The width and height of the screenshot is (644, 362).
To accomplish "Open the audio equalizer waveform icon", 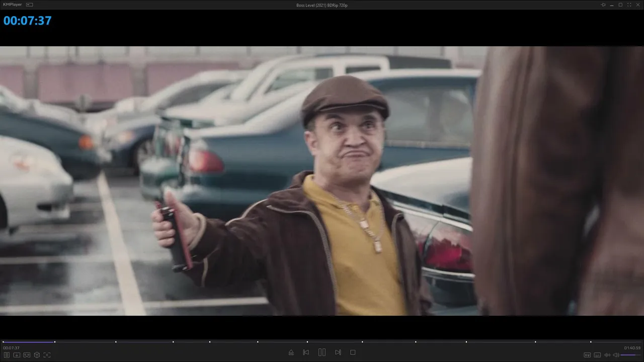I will pyautogui.click(x=607, y=355).
